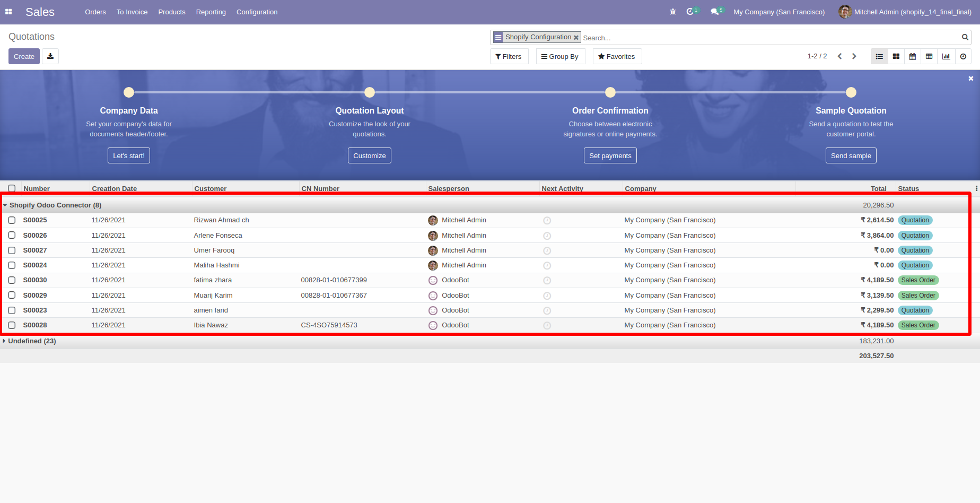
Task: Open the conversations chat icon
Action: pos(714,12)
